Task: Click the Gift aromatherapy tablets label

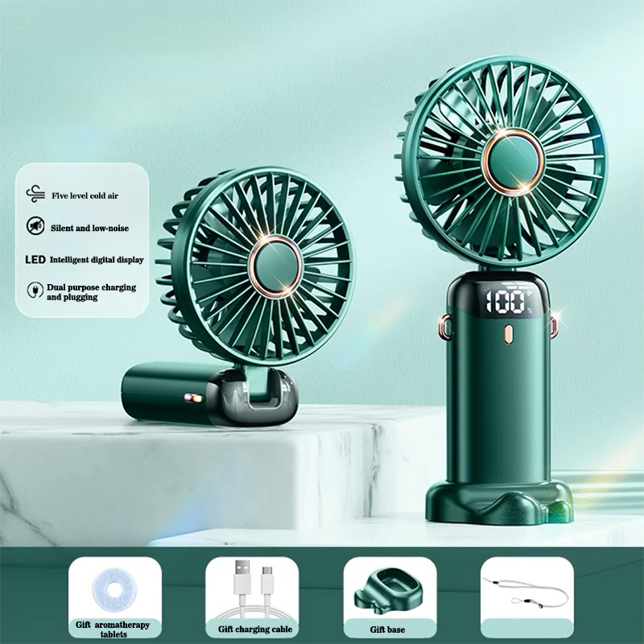Action: pos(113,630)
